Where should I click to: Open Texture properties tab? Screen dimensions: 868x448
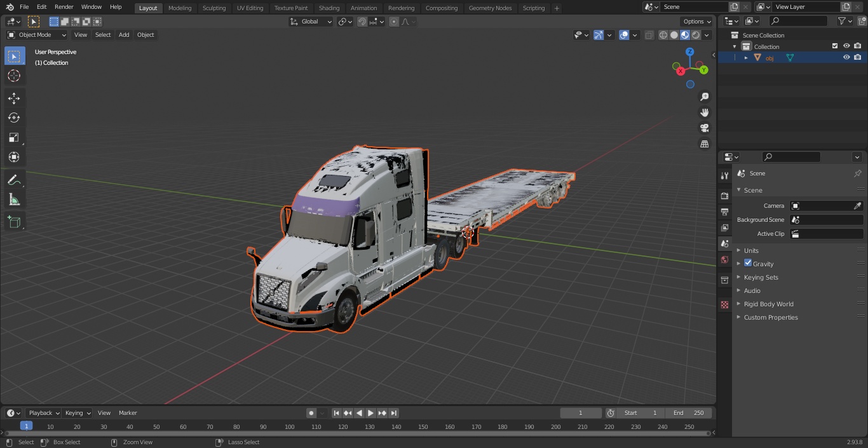[724, 305]
